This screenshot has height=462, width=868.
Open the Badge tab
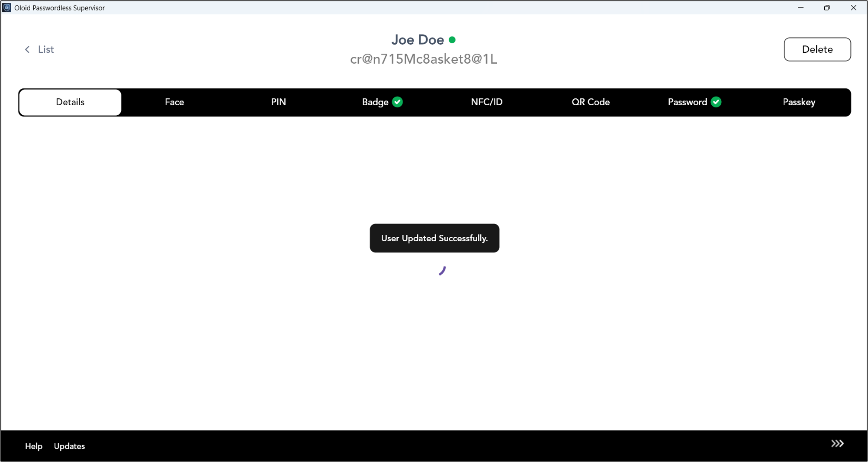pyautogui.click(x=383, y=102)
